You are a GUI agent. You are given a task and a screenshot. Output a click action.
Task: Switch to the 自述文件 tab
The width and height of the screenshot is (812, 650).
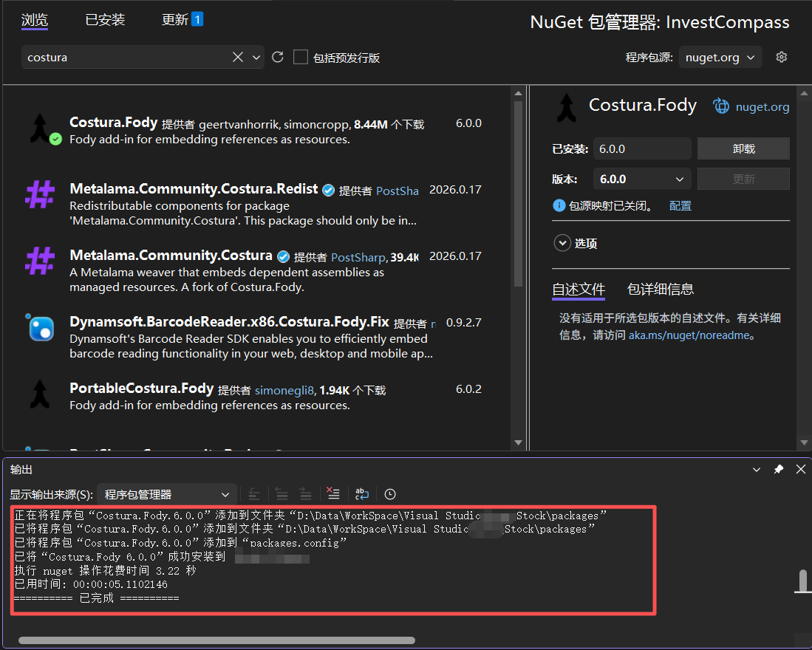(x=579, y=289)
